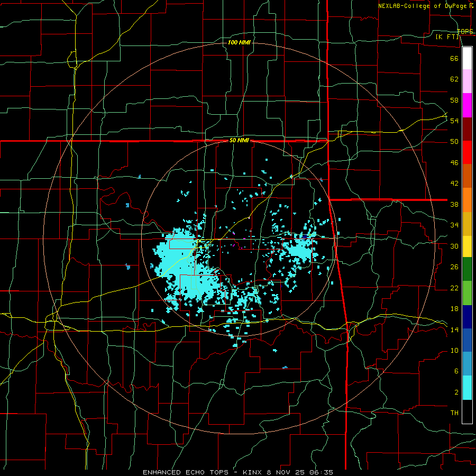
Task: Click the dark green legend swatch
Action: point(467,269)
